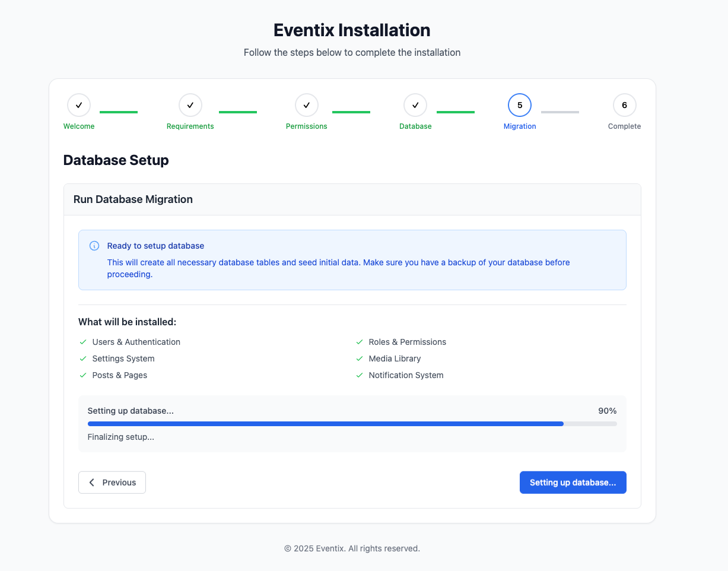
Task: Click the checkmark beside Roles & Permissions
Action: tap(360, 342)
